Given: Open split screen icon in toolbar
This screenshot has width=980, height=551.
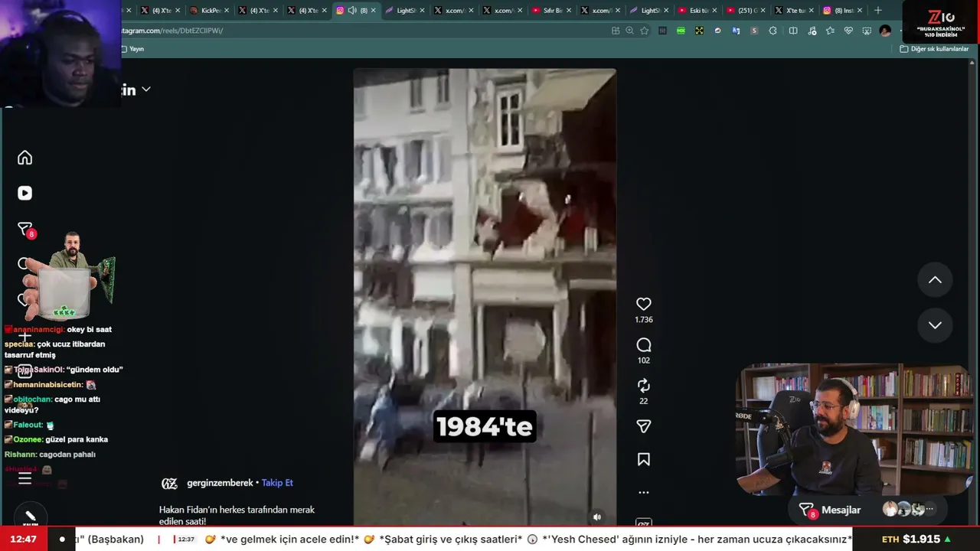Looking at the screenshot, I should pyautogui.click(x=793, y=31).
